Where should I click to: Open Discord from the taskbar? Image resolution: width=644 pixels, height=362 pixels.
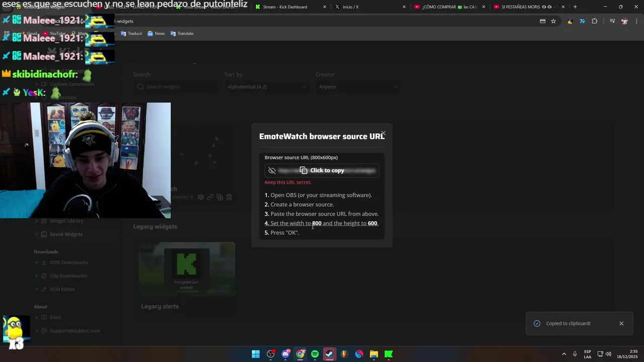[x=286, y=354]
